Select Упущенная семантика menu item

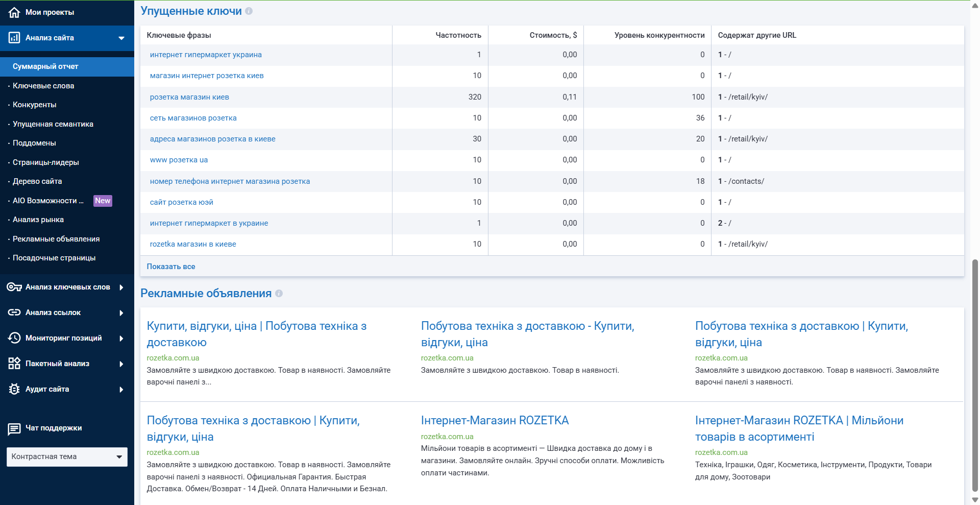click(53, 124)
